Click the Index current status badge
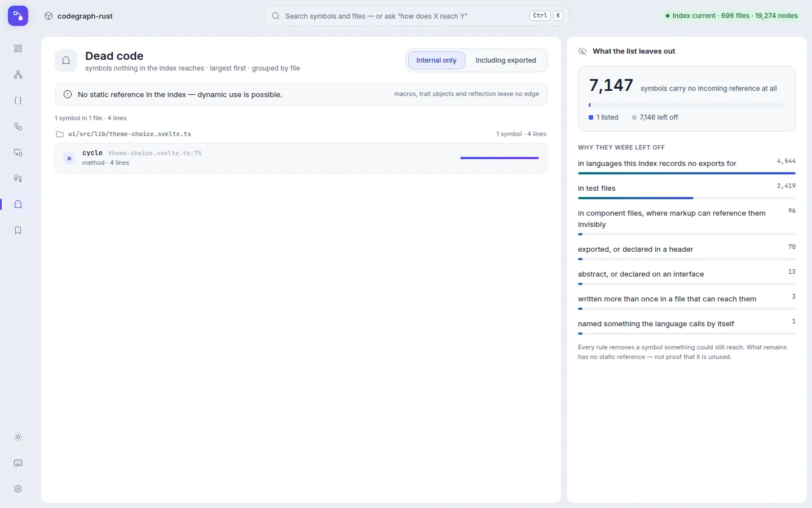The height and width of the screenshot is (508, 812). pos(732,16)
